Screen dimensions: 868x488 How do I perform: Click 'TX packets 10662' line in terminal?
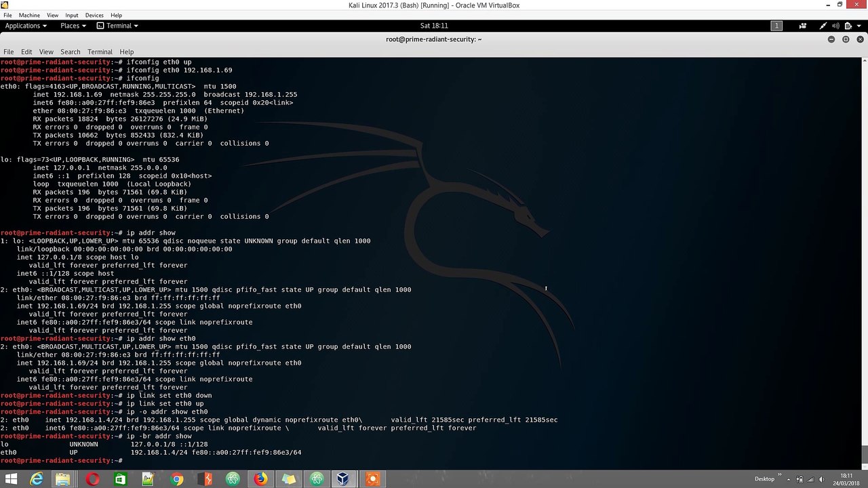[x=120, y=135]
